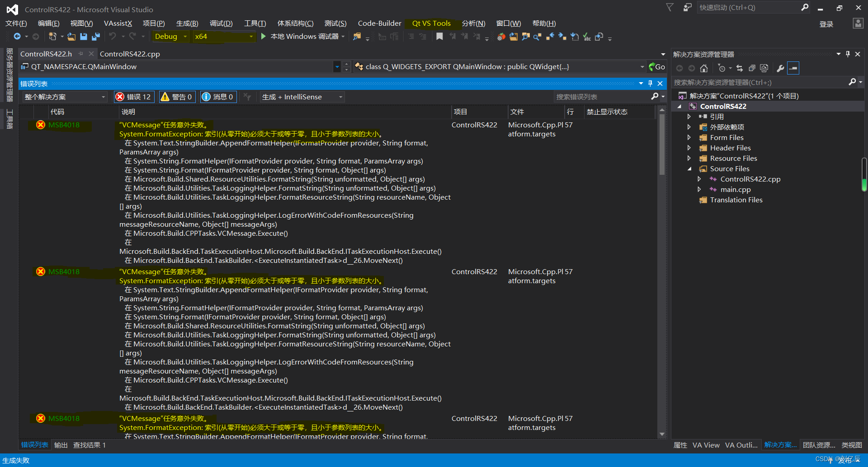Open properties with the wrench icon

tap(780, 68)
